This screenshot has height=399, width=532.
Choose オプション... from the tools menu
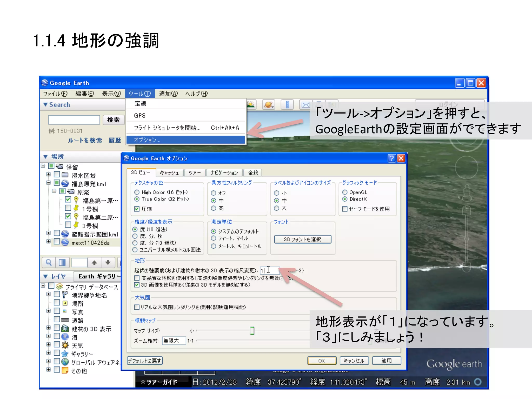[186, 140]
